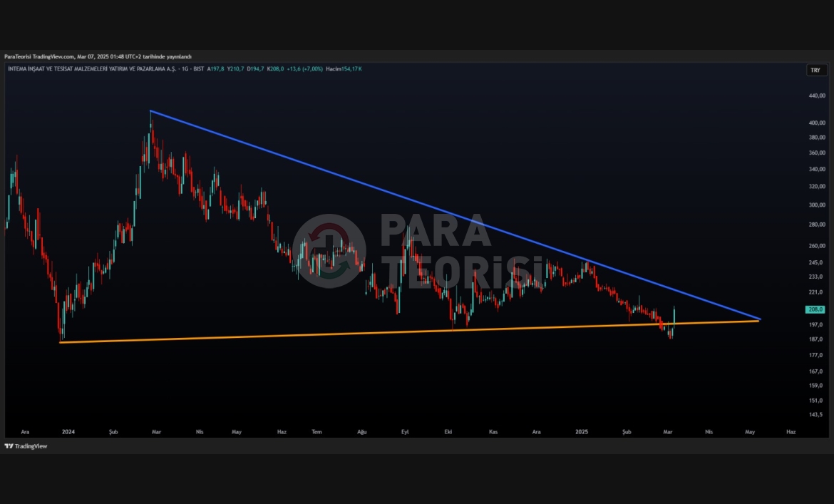The width and height of the screenshot is (834, 504).
Task: Click the Ara label just before 2025
Action: tap(536, 432)
